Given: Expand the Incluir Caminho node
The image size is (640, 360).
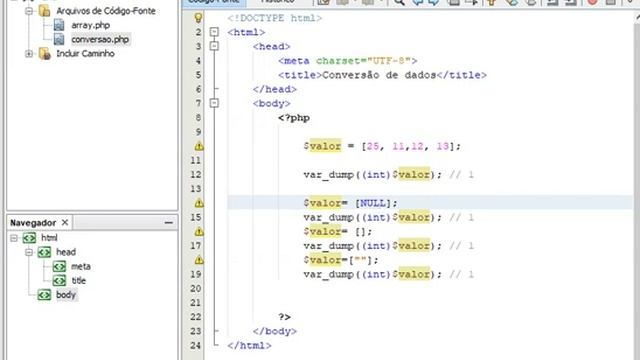Looking at the screenshot, I should (x=29, y=53).
